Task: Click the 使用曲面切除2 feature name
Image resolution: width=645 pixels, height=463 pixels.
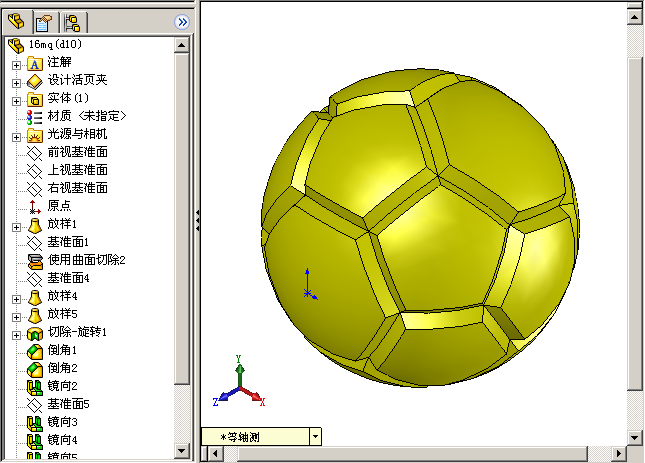Action: pos(86,260)
